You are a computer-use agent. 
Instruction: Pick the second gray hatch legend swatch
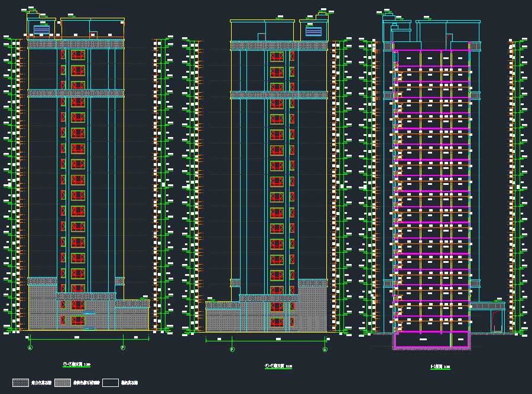(x=63, y=383)
